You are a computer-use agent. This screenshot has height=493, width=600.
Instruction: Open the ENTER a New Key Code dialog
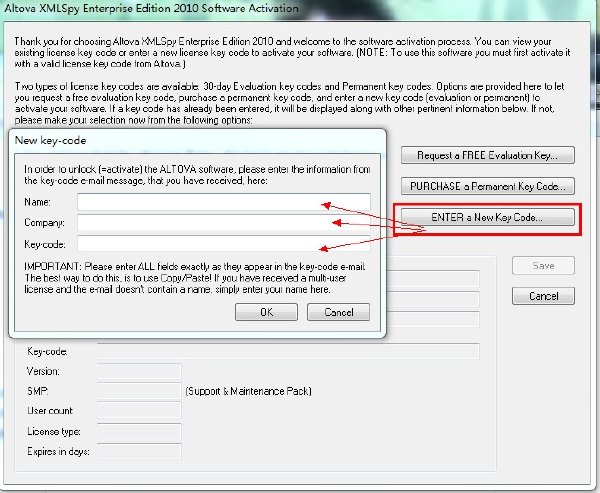(x=488, y=217)
